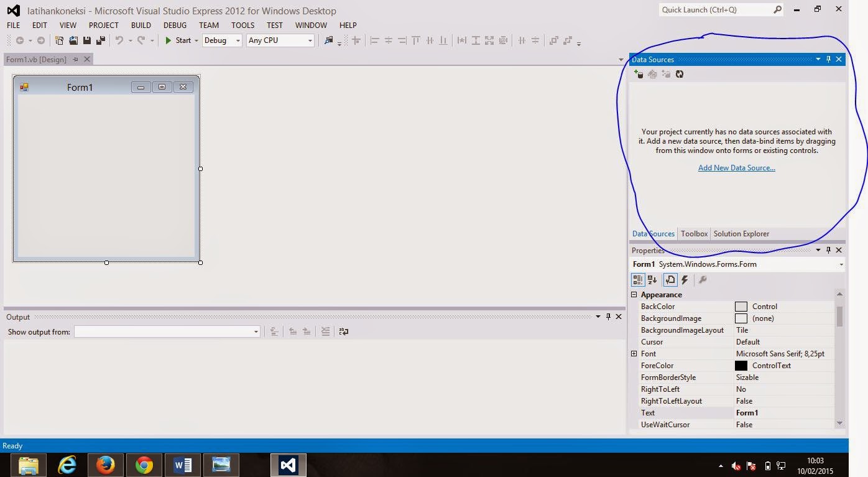Open the Form1 object selector dropdown in Properties
The height and width of the screenshot is (477, 868).
tap(841, 264)
